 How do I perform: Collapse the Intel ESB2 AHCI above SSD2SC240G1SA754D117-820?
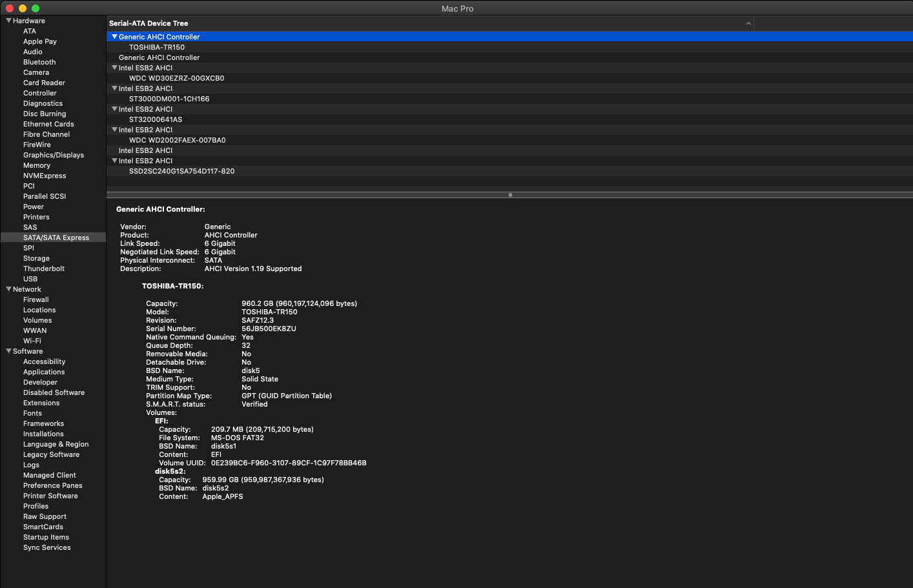[x=115, y=161]
